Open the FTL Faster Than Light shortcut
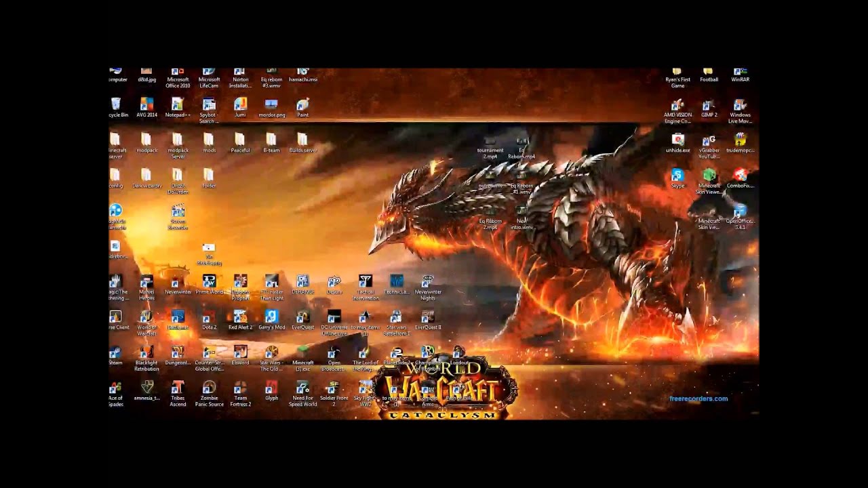868x488 pixels. tap(271, 287)
